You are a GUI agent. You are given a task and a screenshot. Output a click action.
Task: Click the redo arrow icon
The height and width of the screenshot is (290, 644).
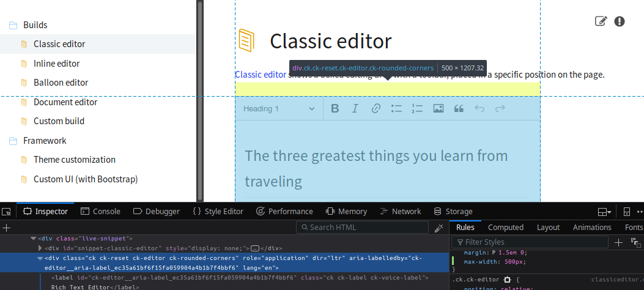pos(500,108)
